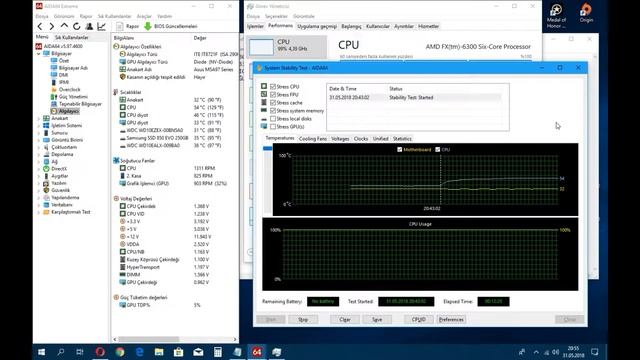Select the Algılayıcı sensor tree item
The width and height of the screenshot is (640, 360).
click(69, 111)
